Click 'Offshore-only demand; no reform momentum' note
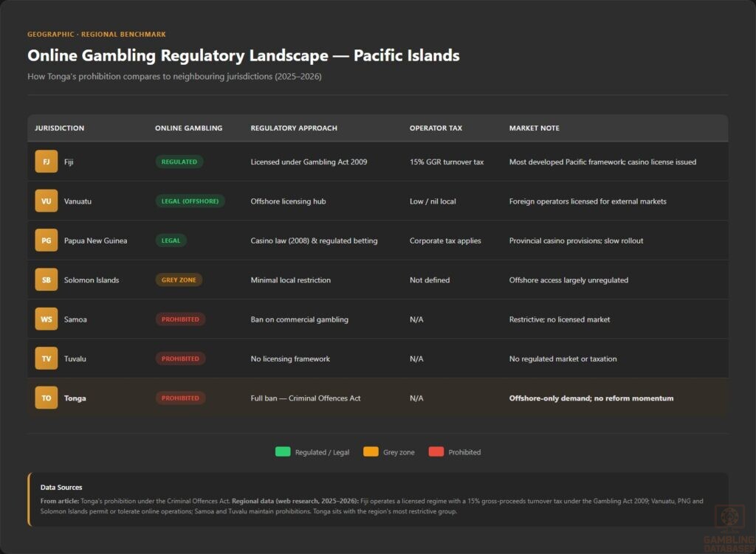The height and width of the screenshot is (554, 756). point(591,398)
